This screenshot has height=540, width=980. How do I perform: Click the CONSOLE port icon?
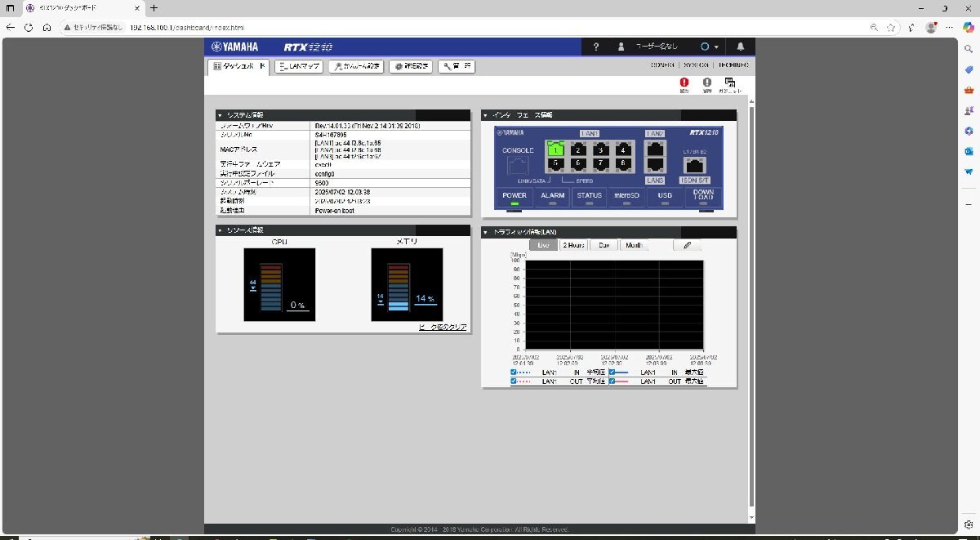click(x=518, y=165)
